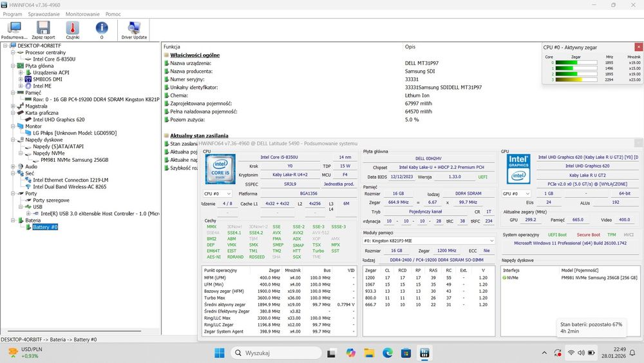Open the Czujniki sensors thermometer icon

[73, 30]
